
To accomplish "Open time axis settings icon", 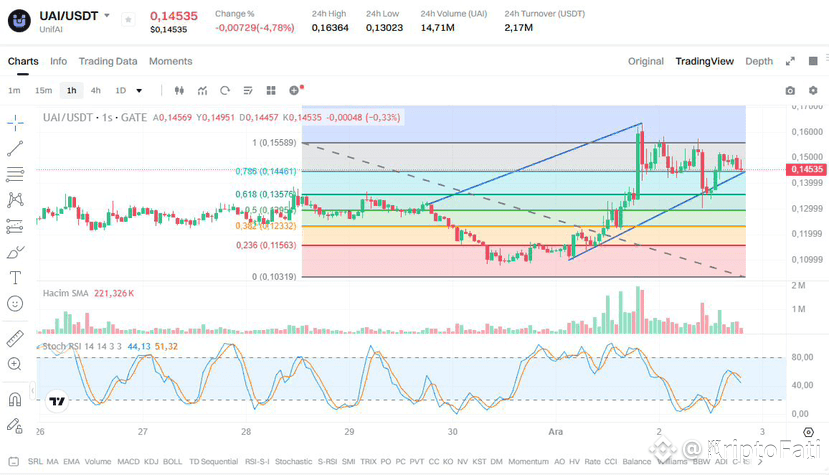I will click(808, 432).
